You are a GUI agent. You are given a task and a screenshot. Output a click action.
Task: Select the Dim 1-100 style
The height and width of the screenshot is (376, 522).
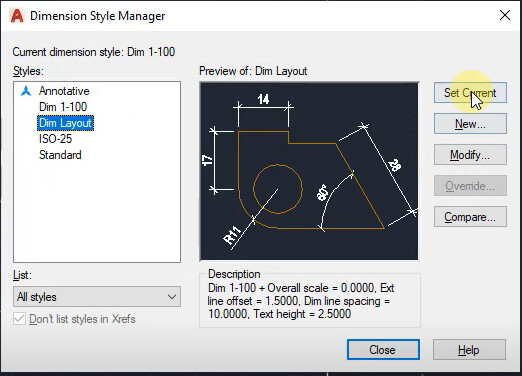tap(63, 107)
